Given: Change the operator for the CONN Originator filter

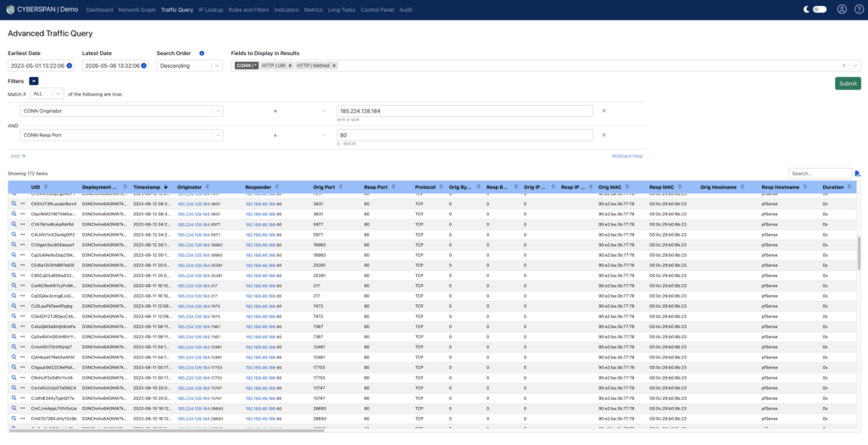Looking at the screenshot, I should [299, 111].
